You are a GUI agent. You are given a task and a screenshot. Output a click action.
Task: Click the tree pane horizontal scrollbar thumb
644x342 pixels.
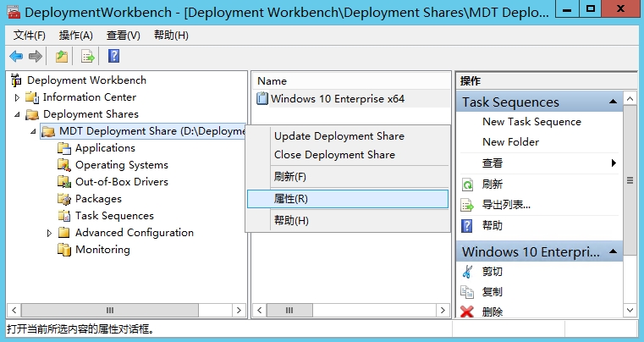[x=110, y=310]
